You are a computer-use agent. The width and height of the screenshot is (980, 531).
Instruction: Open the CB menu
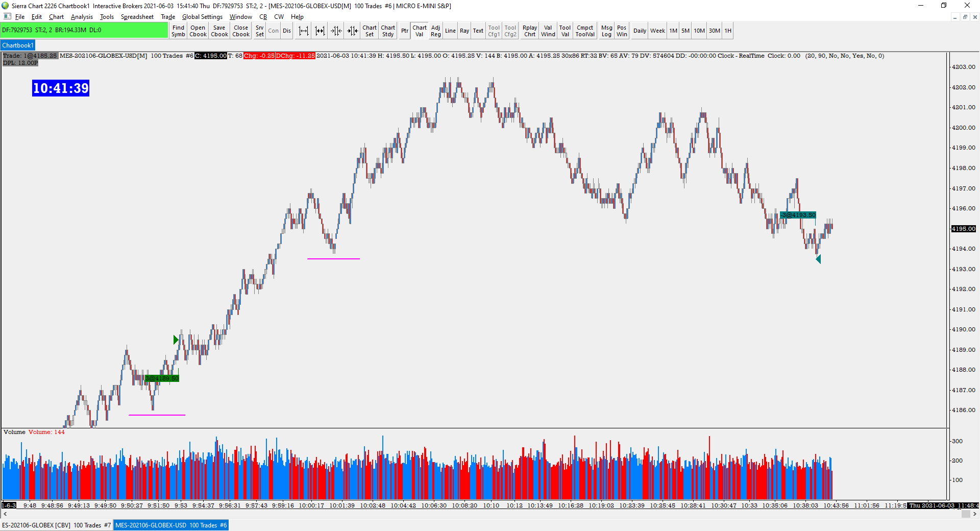[263, 17]
